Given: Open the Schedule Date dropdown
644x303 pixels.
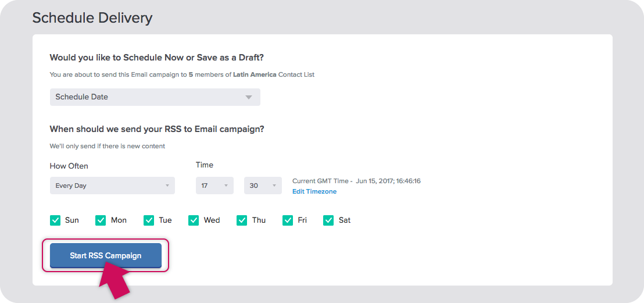Looking at the screenshot, I should point(155,97).
